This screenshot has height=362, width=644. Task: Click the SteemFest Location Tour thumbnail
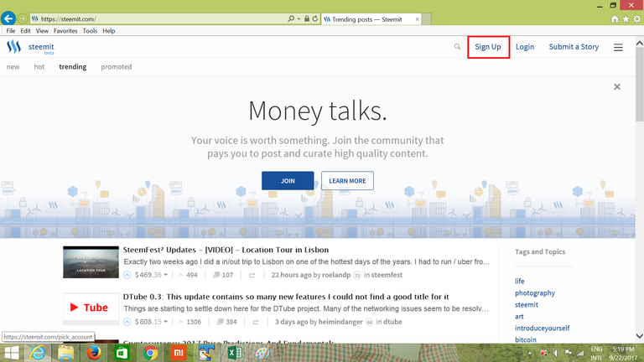pos(91,262)
